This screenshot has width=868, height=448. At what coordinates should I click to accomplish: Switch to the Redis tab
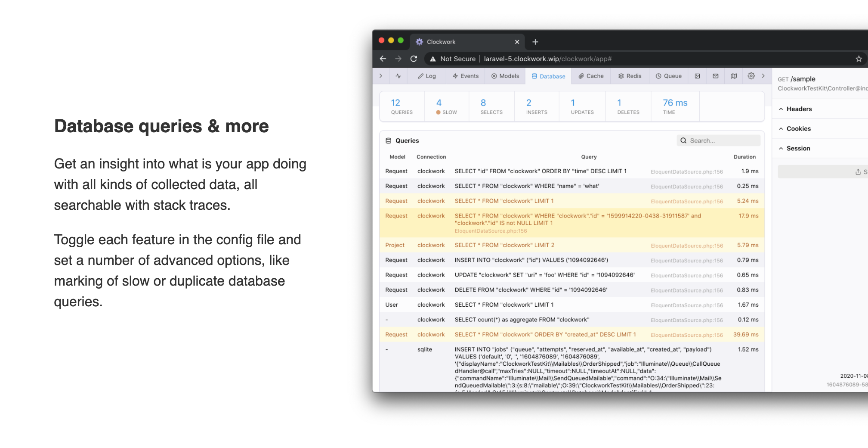click(x=630, y=76)
